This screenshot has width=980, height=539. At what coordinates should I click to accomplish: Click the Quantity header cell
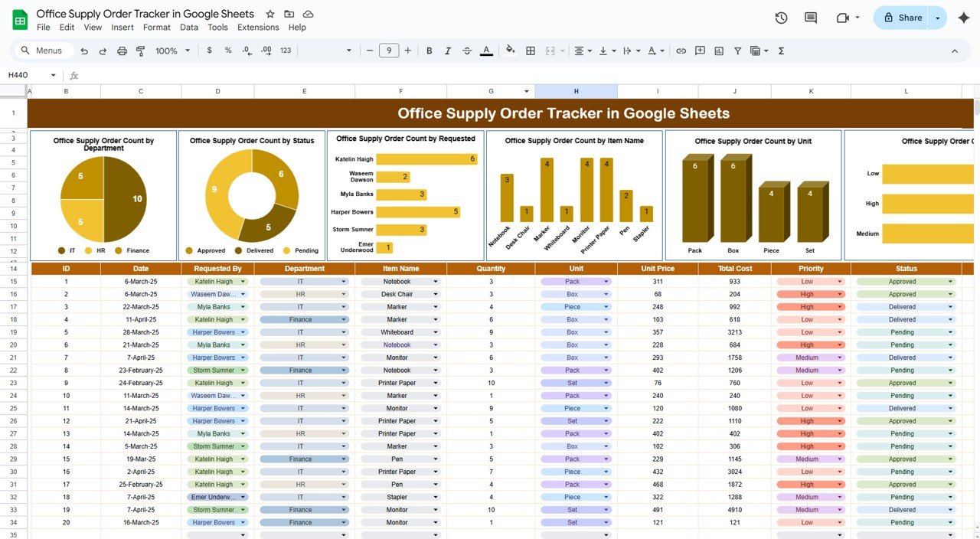(491, 269)
